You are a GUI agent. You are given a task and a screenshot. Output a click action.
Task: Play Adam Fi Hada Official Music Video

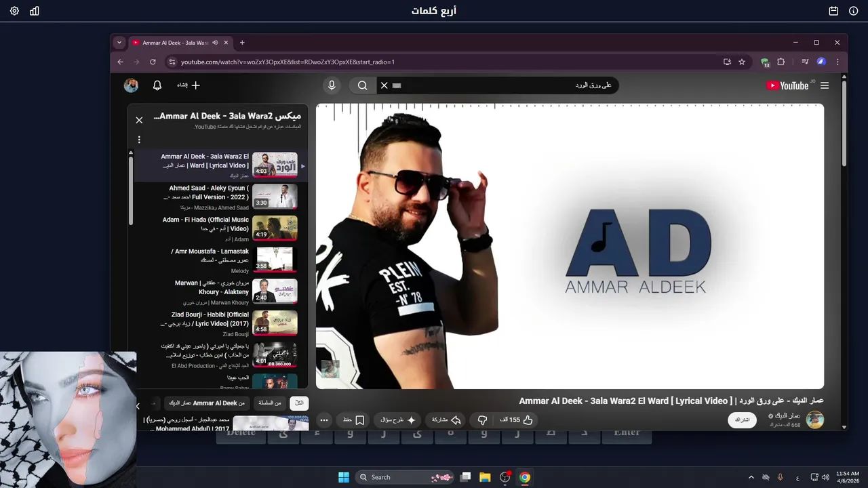coord(222,229)
